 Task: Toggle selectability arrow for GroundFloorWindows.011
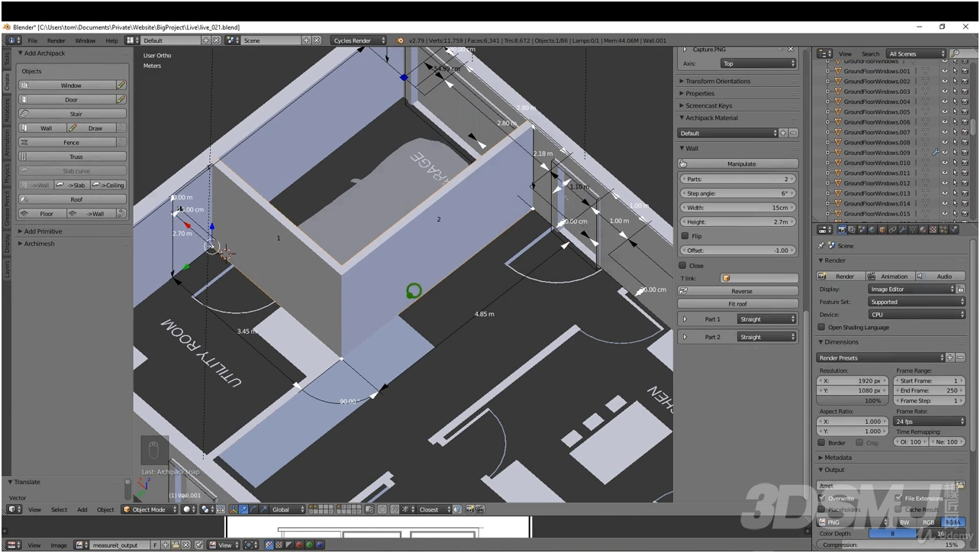click(955, 173)
